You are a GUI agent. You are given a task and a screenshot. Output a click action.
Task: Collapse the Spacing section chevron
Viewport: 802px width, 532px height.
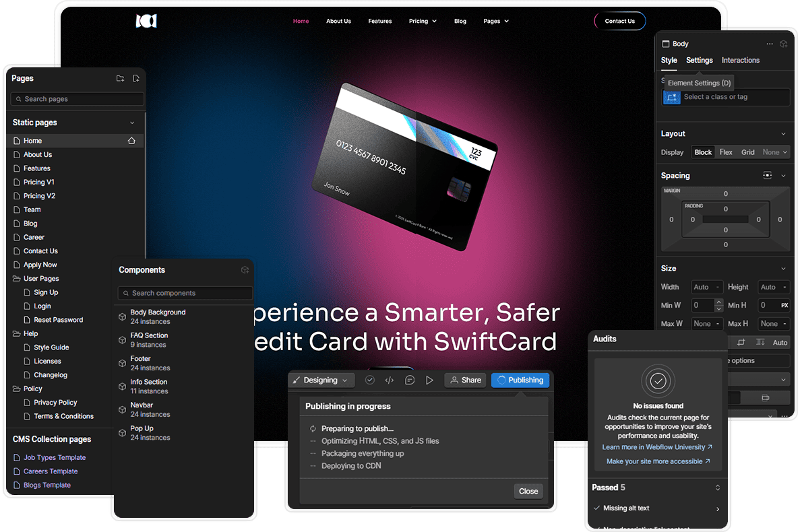(783, 176)
